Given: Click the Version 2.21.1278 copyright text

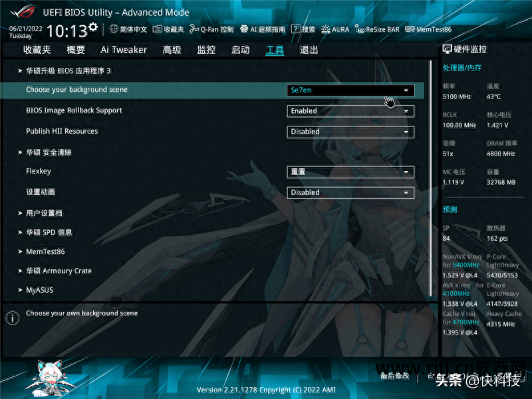Looking at the screenshot, I should 266,390.
